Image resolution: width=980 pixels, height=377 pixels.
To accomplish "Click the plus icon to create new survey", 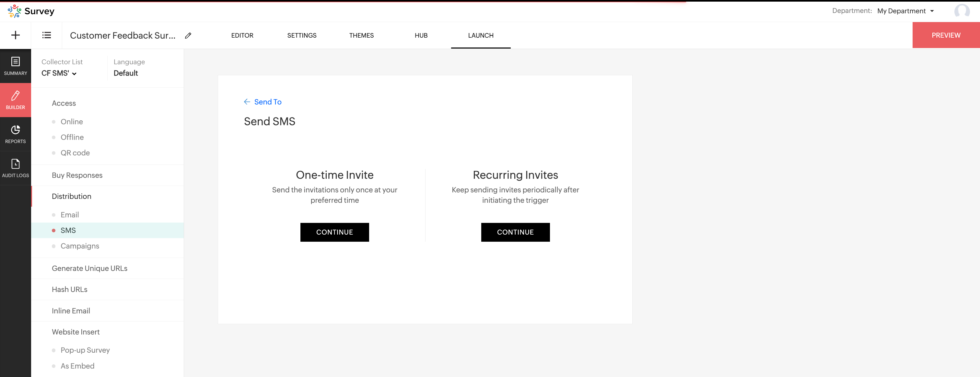I will tap(16, 35).
